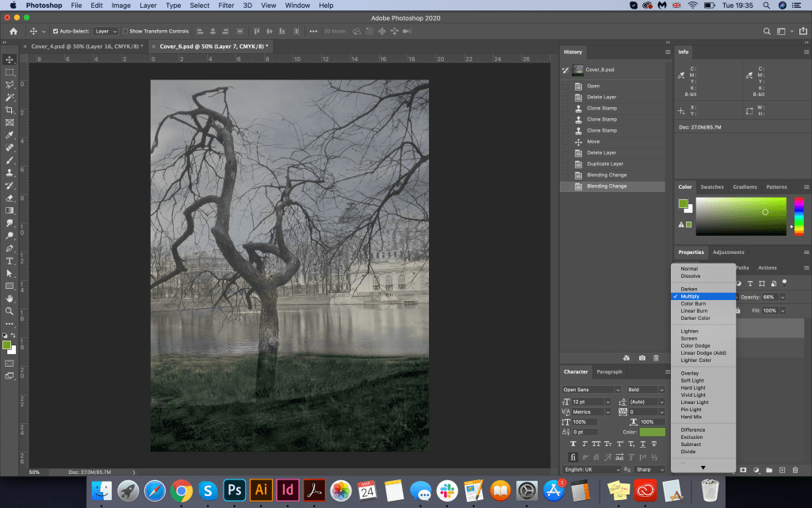Choose Overlay from the blend mode list
Image resolution: width=812 pixels, height=508 pixels.
pyautogui.click(x=689, y=373)
